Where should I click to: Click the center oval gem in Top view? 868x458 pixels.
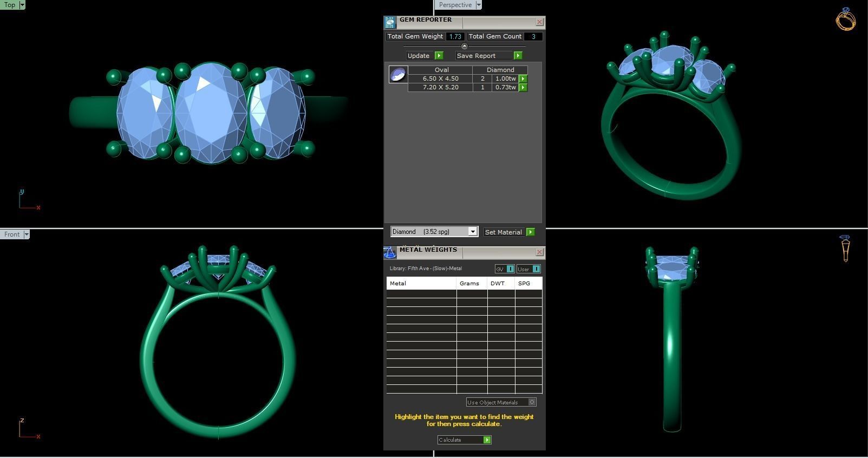click(211, 113)
